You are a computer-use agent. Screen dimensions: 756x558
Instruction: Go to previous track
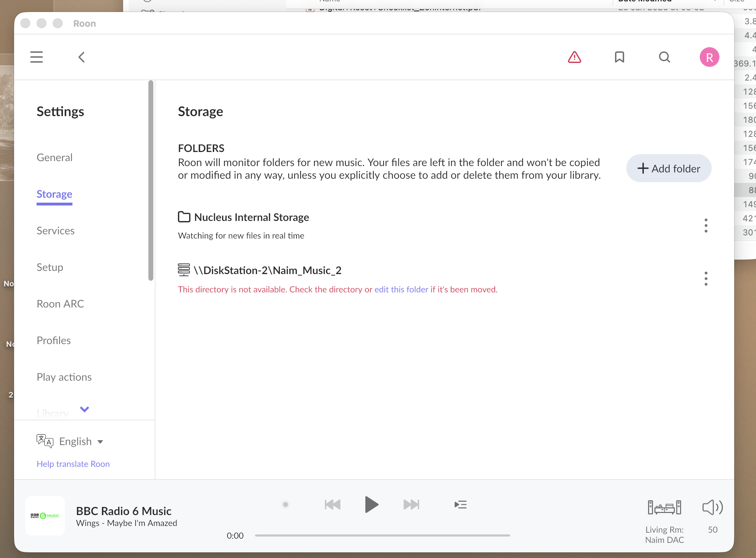(x=332, y=505)
